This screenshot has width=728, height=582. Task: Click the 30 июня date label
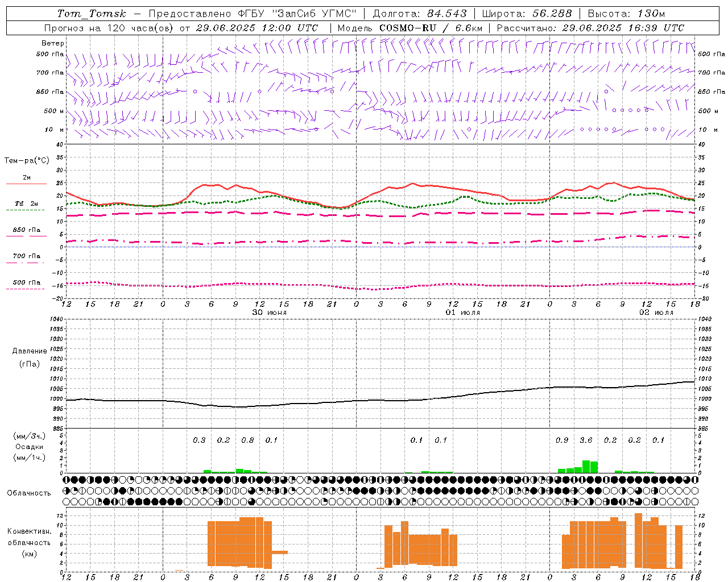pyautogui.click(x=270, y=313)
